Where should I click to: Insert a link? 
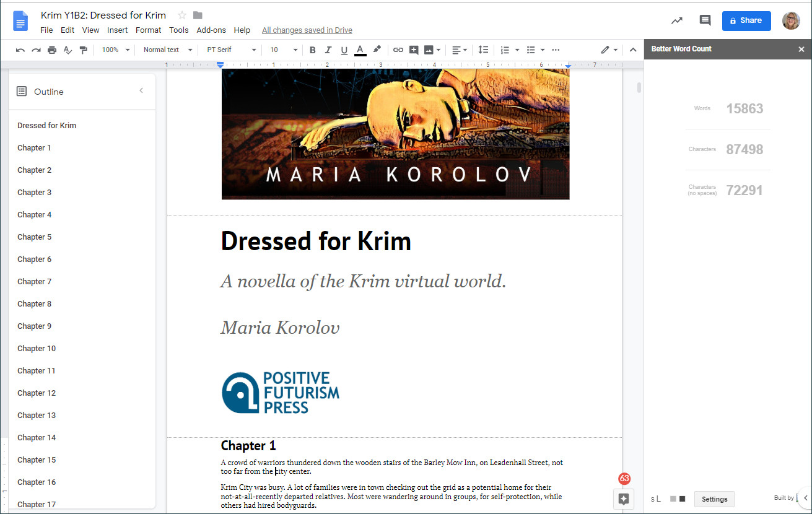(398, 50)
